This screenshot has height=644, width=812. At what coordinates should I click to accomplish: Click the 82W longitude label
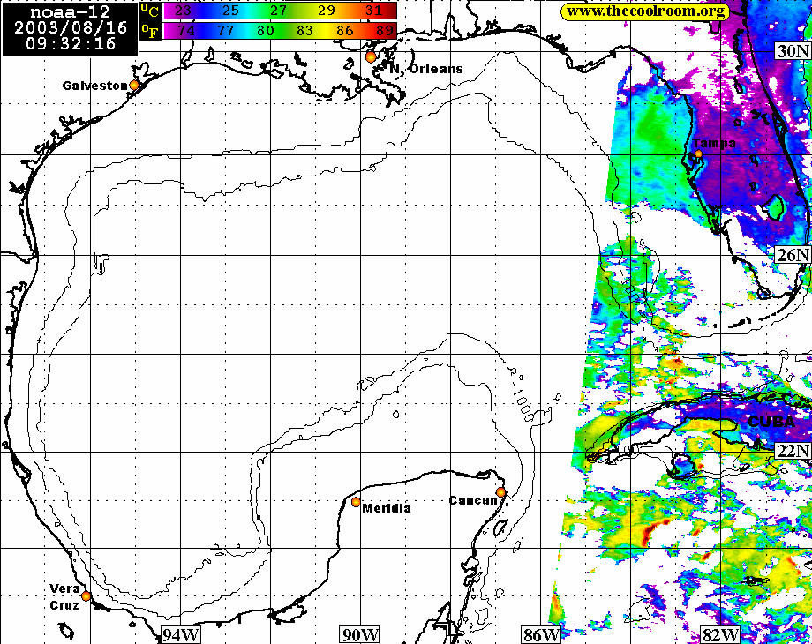pyautogui.click(x=720, y=634)
